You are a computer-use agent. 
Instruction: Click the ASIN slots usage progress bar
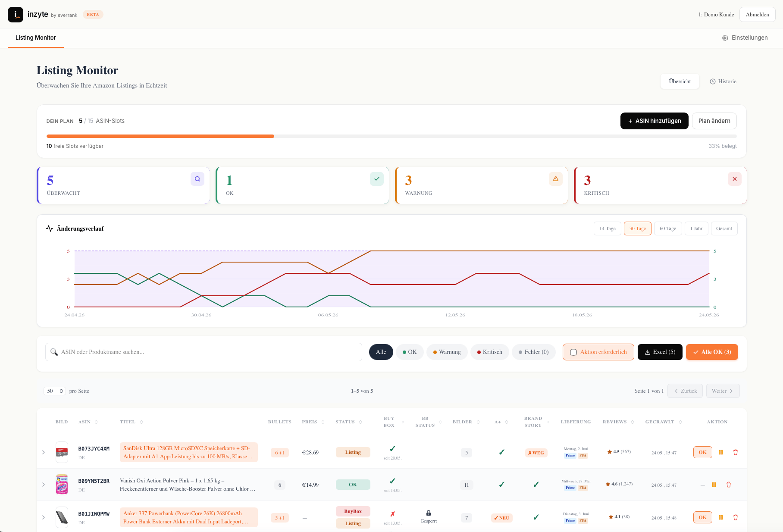pos(391,136)
